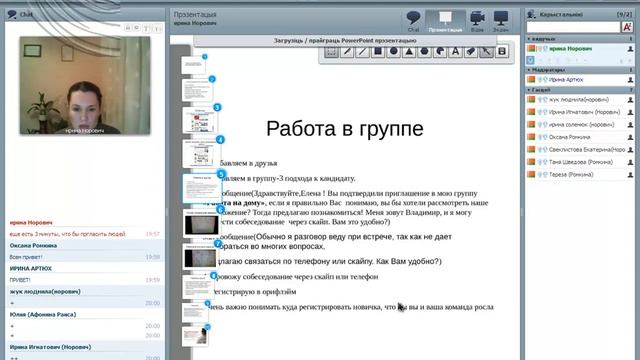Collapse the Гасцей guests section
The image size is (640, 360).
[529, 89]
